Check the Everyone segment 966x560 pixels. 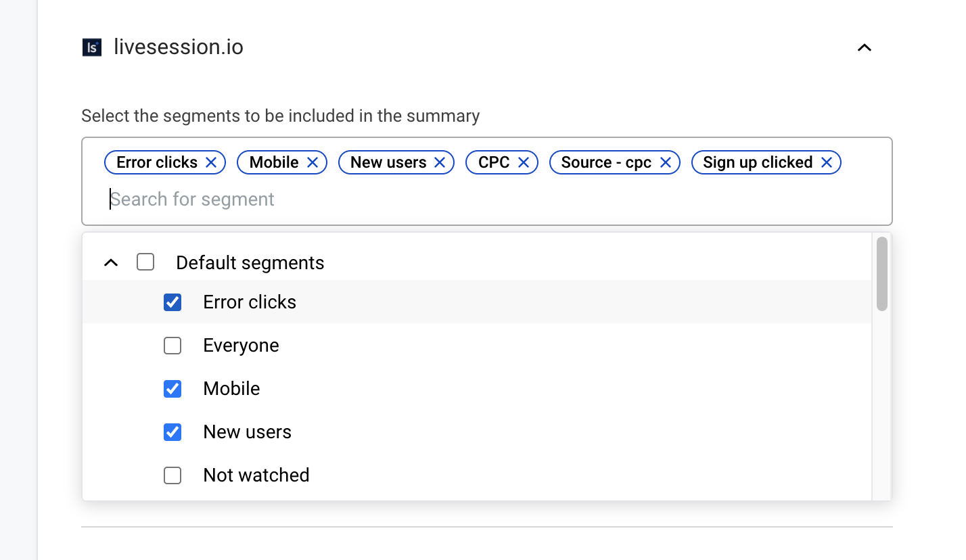coord(172,346)
